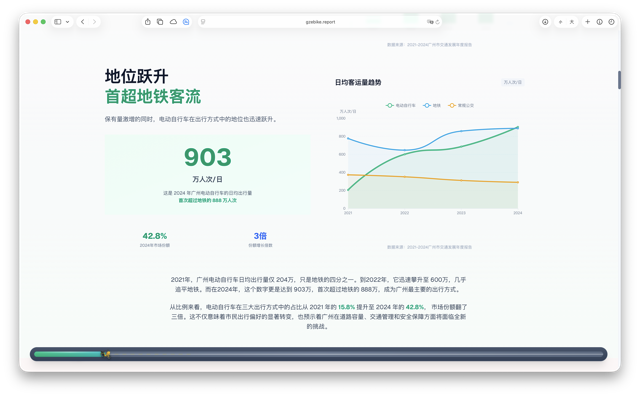
Task: Open the iCloud tabs cloud icon
Action: (x=173, y=22)
